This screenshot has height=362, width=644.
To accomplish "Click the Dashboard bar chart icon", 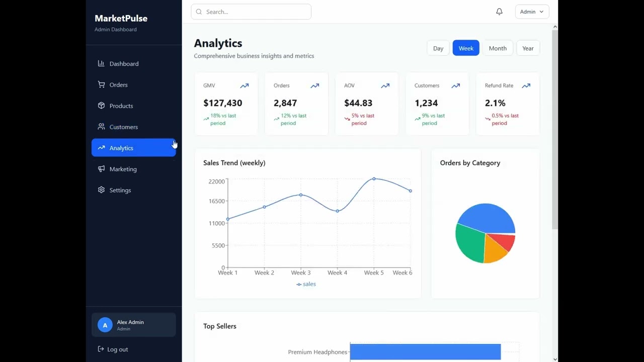I will tap(101, 63).
